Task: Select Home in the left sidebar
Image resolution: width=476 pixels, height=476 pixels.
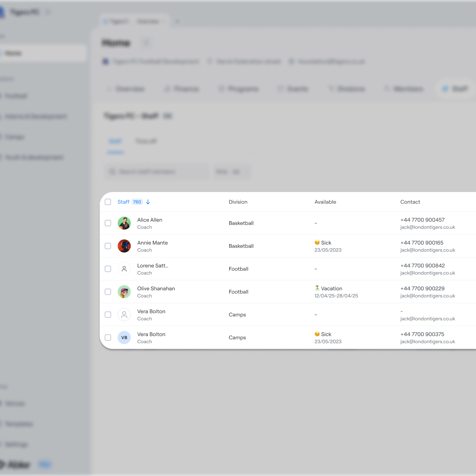Action: (14, 53)
